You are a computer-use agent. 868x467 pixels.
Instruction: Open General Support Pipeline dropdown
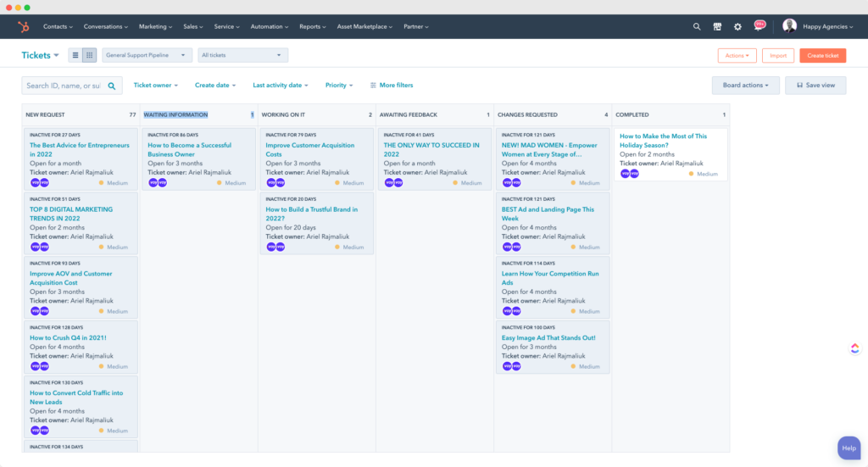point(146,55)
